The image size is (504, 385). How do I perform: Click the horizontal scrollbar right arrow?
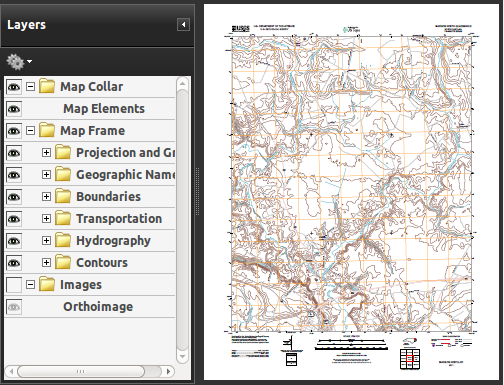point(168,371)
